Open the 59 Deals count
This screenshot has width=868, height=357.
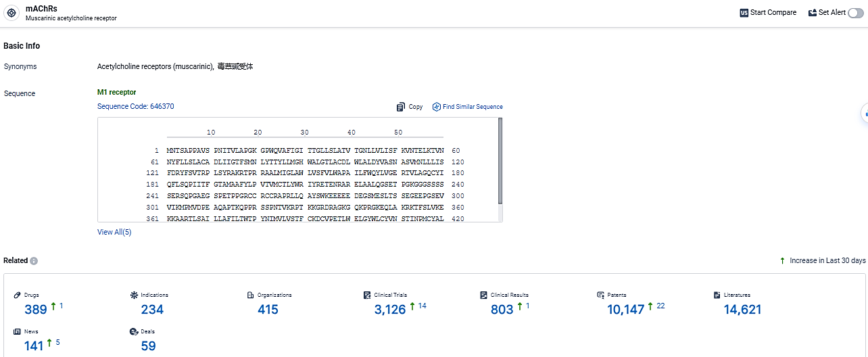point(148,346)
